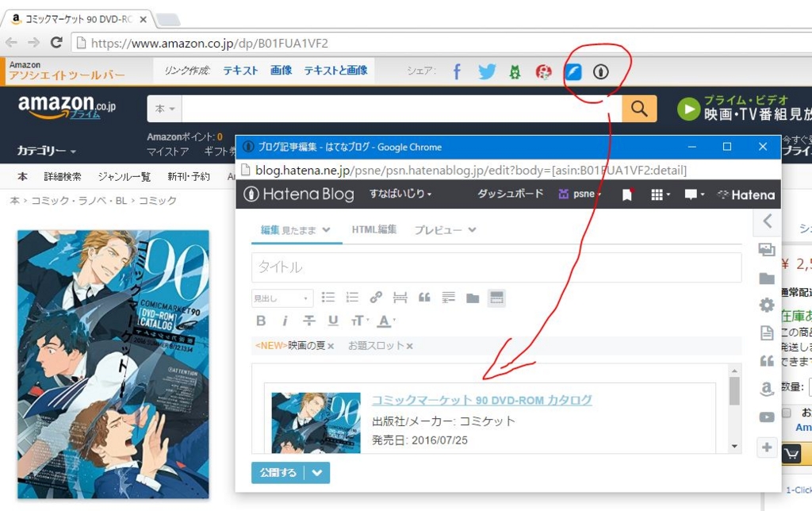Open the Hatena services grid dropdown
The height and width of the screenshot is (511, 812).
[660, 194]
